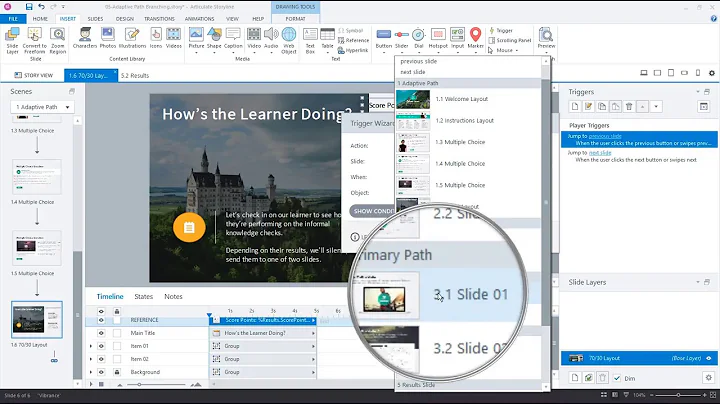720x404 pixels.
Task: Open the Table dropdown
Action: tap(327, 52)
